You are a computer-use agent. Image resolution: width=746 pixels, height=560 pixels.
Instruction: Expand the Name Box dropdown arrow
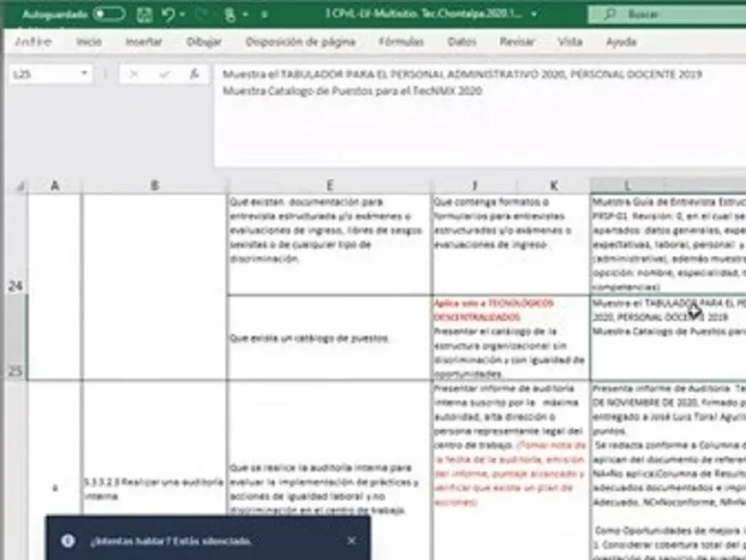85,74
